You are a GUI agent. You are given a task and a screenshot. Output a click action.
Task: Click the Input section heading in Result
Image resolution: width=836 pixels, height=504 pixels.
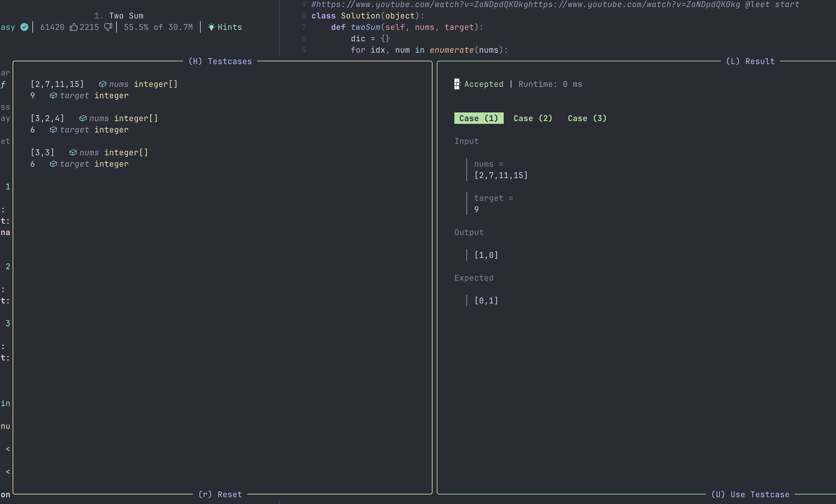click(466, 141)
